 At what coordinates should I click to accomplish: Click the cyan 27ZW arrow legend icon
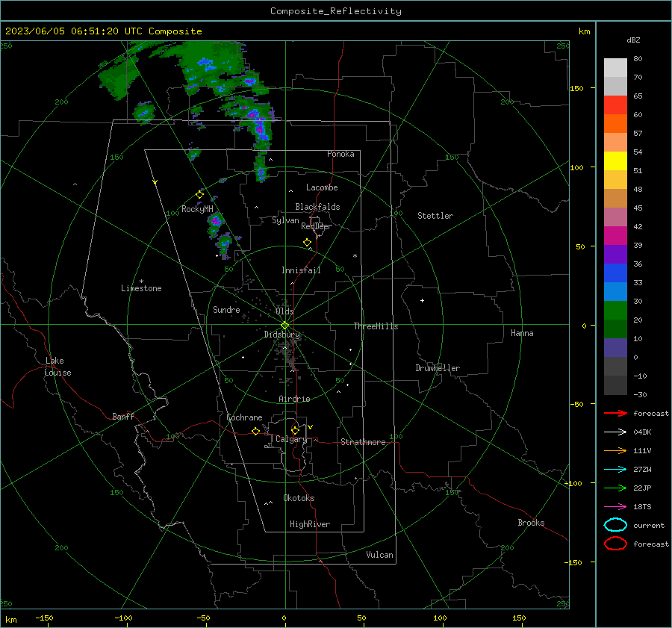tap(615, 470)
